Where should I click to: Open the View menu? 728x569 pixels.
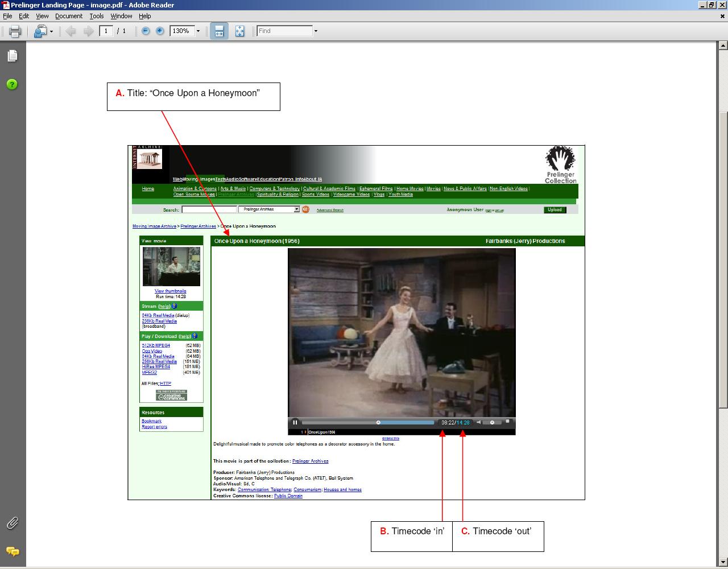(x=43, y=16)
